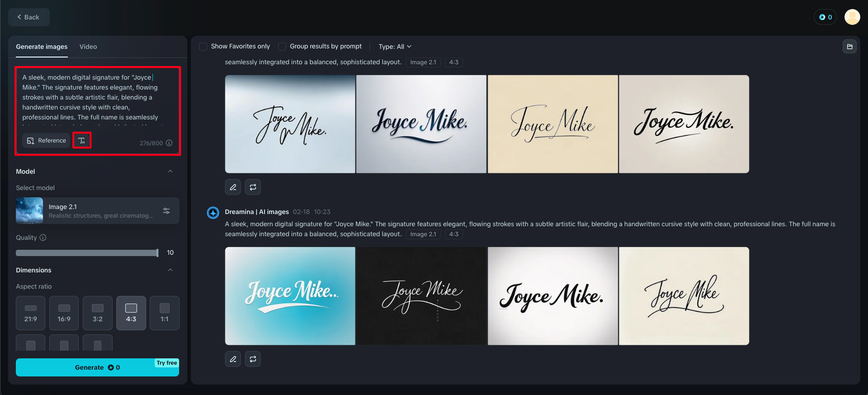
Task: Click the Select model label
Action: pos(35,188)
